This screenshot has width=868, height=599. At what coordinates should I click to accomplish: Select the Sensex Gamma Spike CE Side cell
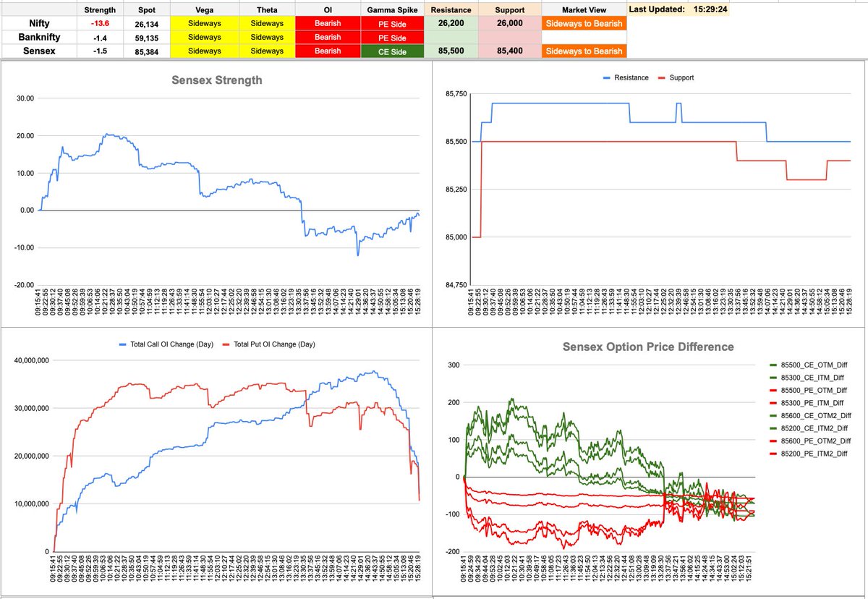[393, 51]
